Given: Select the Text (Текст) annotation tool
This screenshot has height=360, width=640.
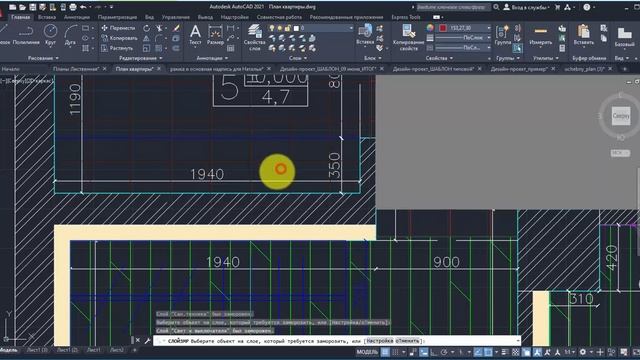Looking at the screenshot, I should [195, 35].
